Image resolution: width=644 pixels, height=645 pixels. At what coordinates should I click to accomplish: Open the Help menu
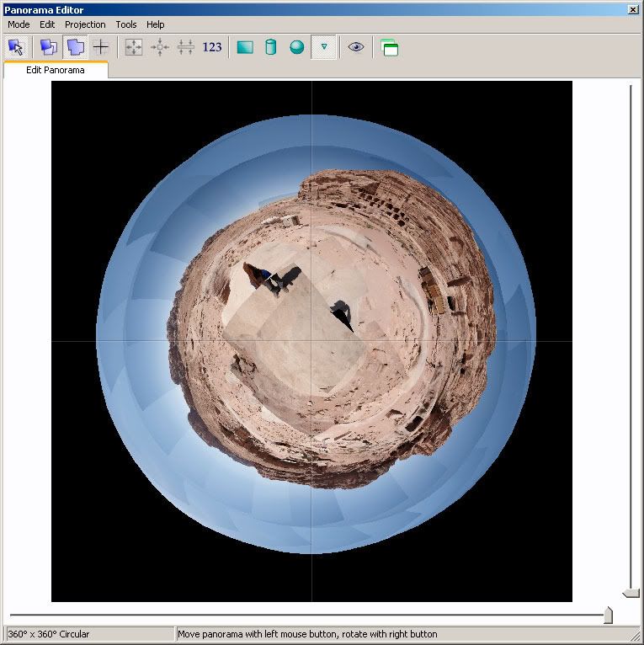pos(156,24)
